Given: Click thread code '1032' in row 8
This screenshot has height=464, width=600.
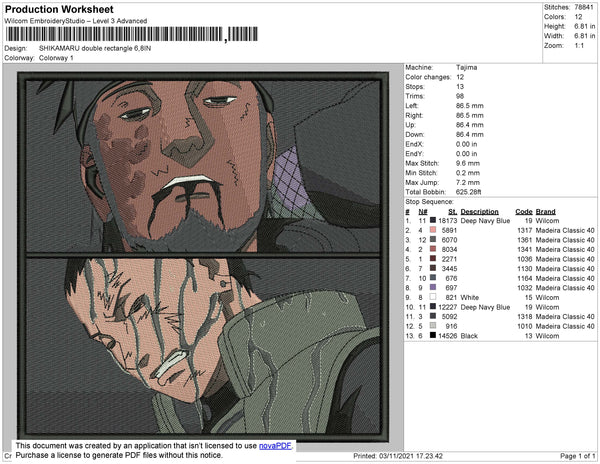Looking at the screenshot, I should point(524,288).
